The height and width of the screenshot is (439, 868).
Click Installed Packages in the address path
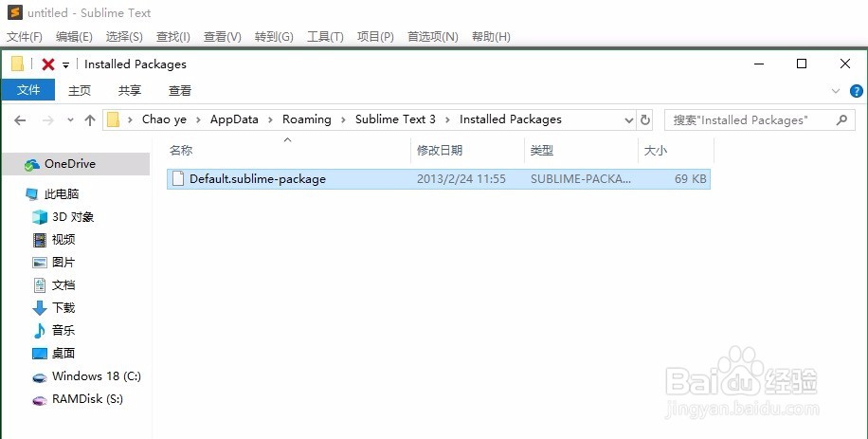pyautogui.click(x=511, y=119)
